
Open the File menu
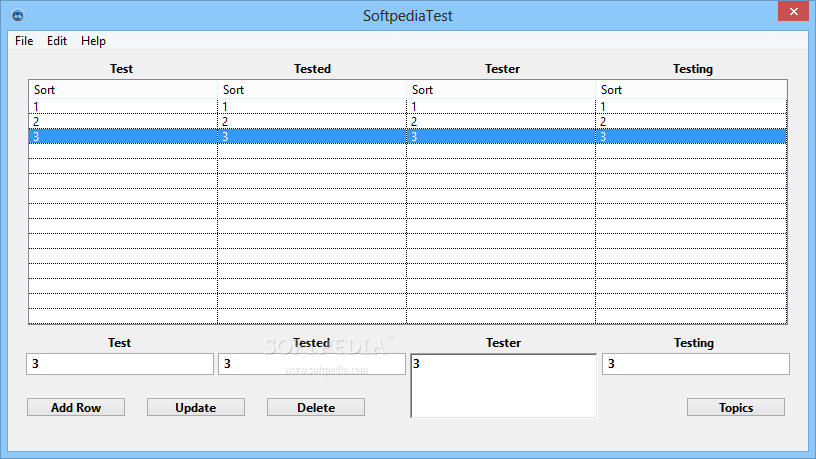24,41
